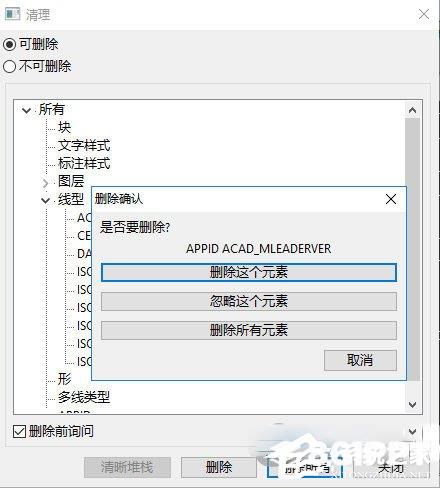The image size is (440, 488).
Task: Click 删除所有元素 button
Action: 249,330
